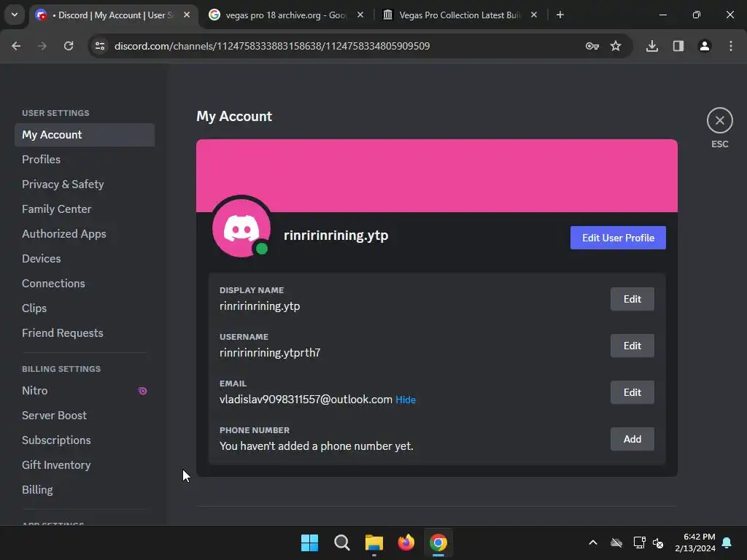
Task: Click the browser forward arrow
Action: [x=42, y=46]
